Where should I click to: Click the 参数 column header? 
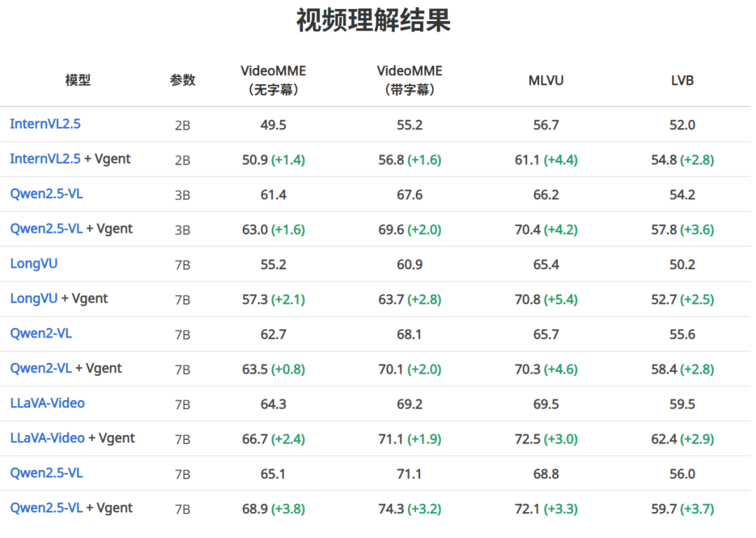click(x=182, y=80)
